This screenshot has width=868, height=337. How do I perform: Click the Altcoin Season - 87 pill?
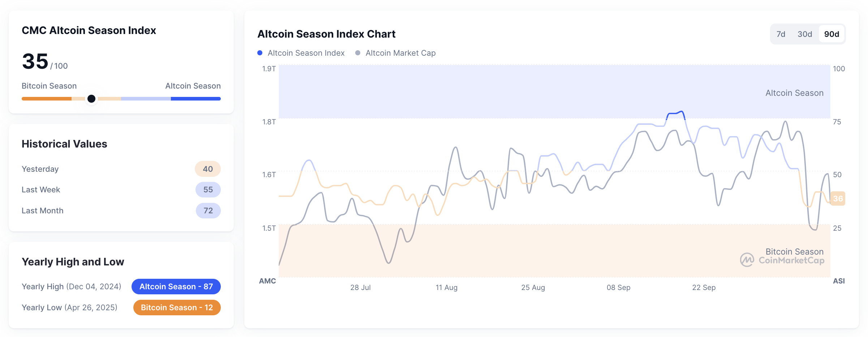tap(176, 286)
